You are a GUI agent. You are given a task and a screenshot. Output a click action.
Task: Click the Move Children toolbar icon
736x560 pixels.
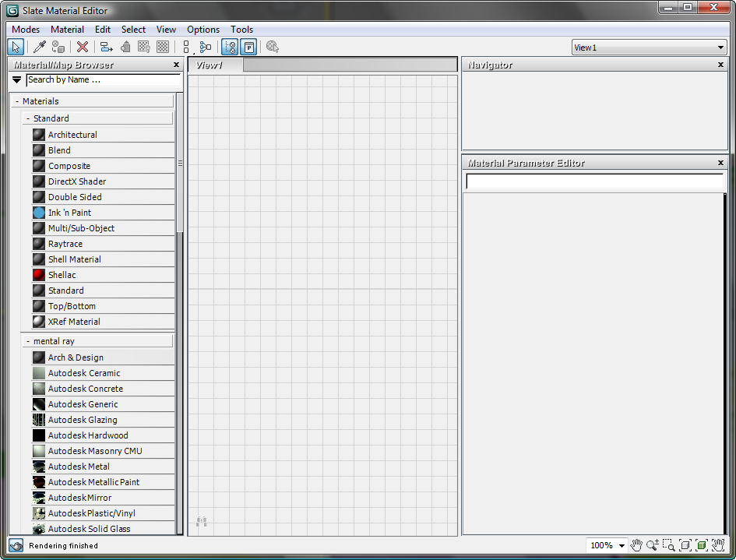[107, 47]
